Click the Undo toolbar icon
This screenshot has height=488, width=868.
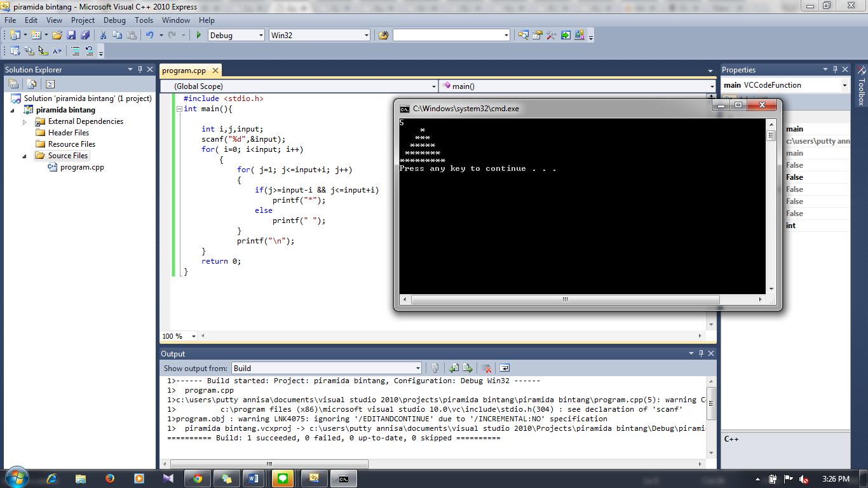150,35
